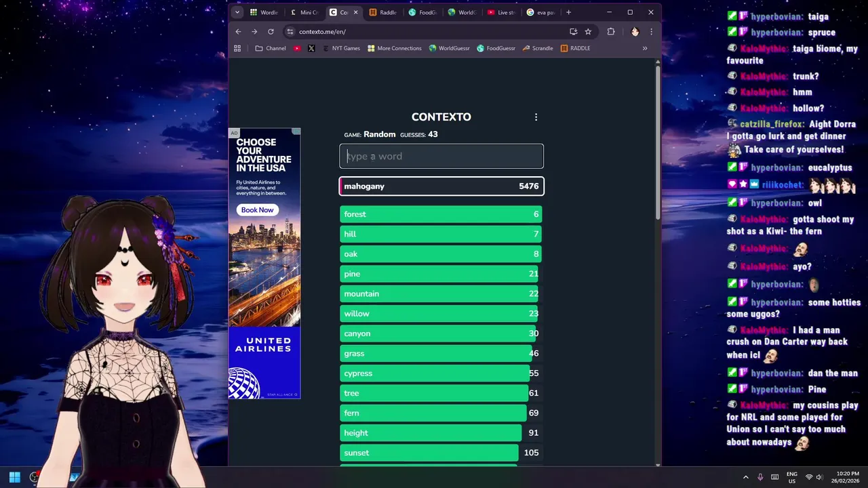
Task: Open the Chrome three-dot menu
Action: click(651, 32)
